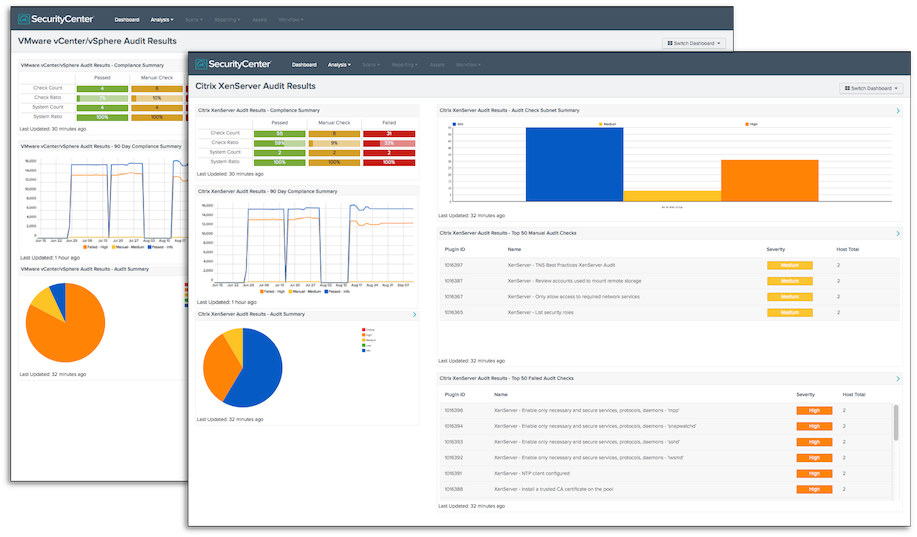
Task: Expand Analysis menu in VMware window
Action: tap(162, 20)
